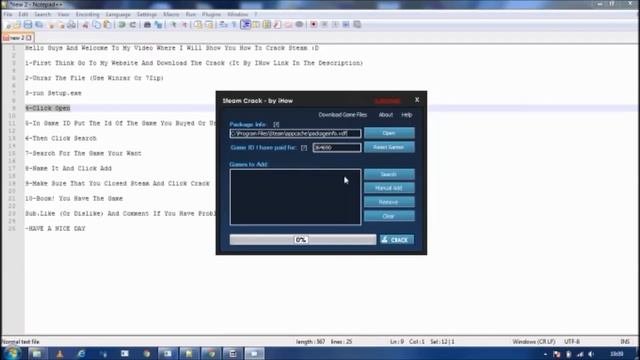The width and height of the screenshot is (640, 360).
Task: Click the help mark beside Package Info
Action: [276, 124]
